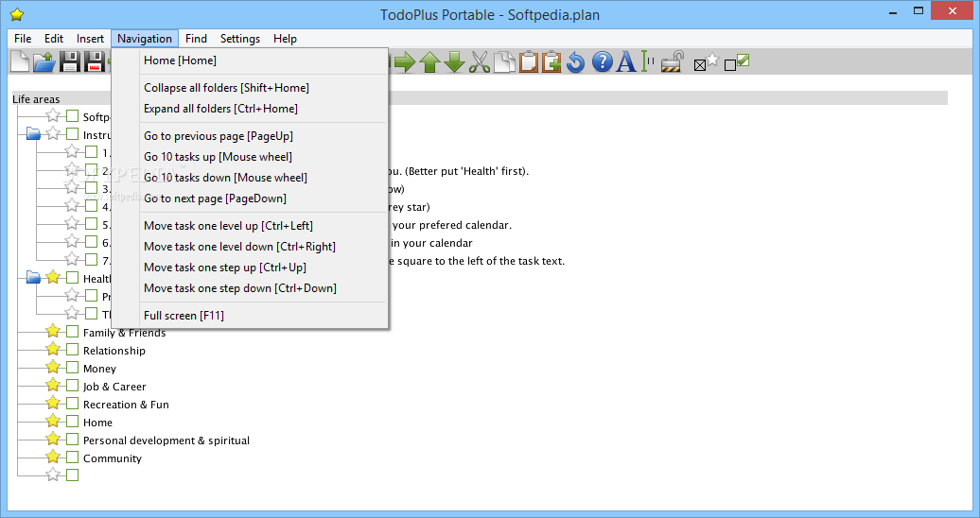Click the Personal development & spiritual star
This screenshot has width=980, height=518.
53,440
